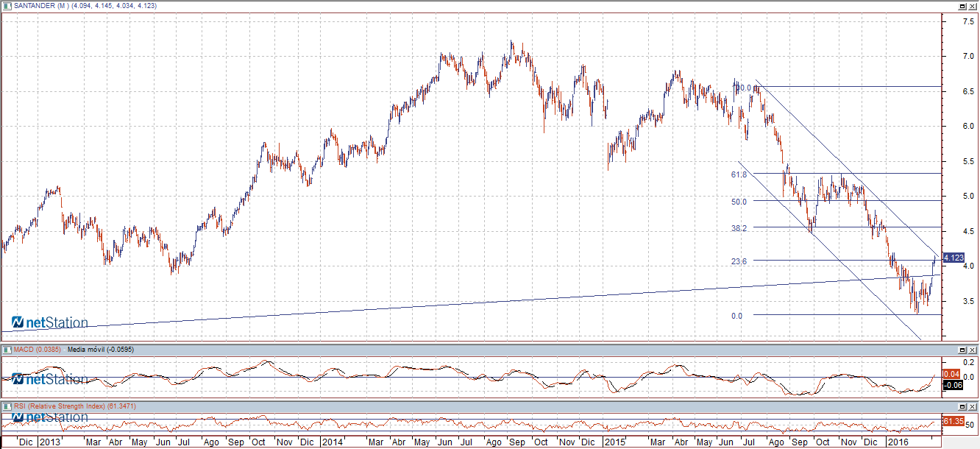
Task: Click the 0.04 MACD value tag
Action: (951, 375)
